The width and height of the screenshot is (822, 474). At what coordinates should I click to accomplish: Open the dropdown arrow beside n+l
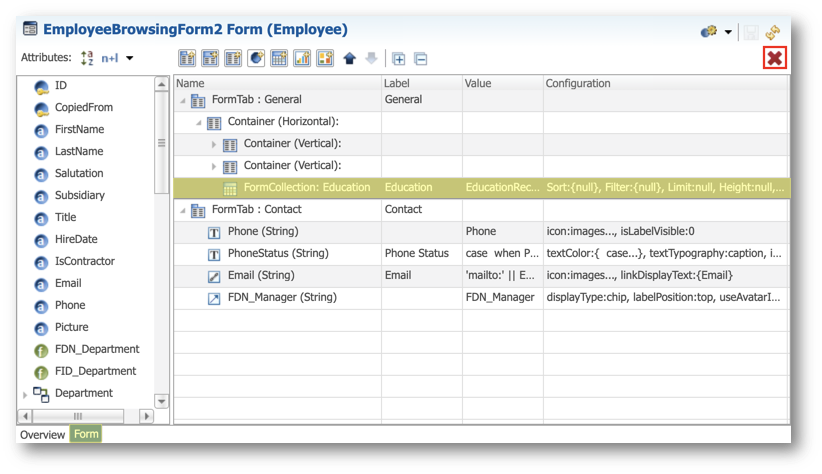[129, 58]
